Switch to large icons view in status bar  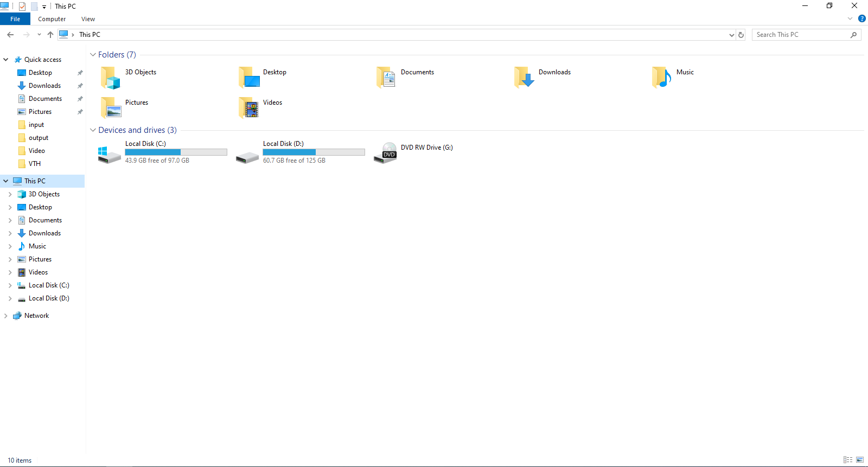pyautogui.click(x=860, y=460)
